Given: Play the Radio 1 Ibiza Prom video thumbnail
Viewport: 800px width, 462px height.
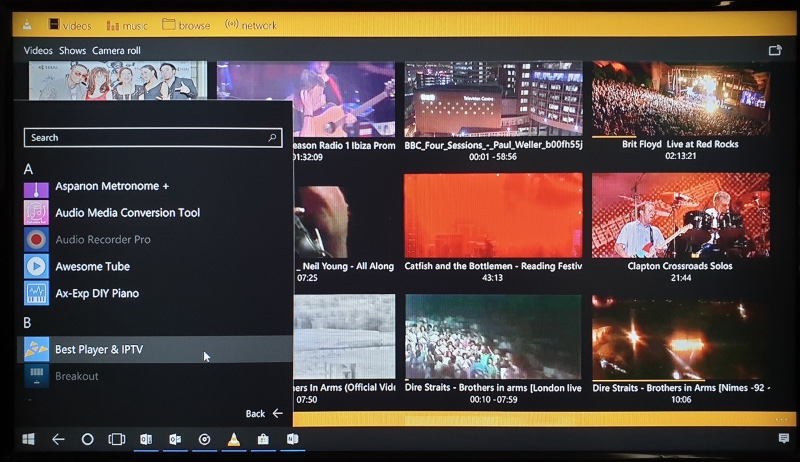Looking at the screenshot, I should coord(306,99).
